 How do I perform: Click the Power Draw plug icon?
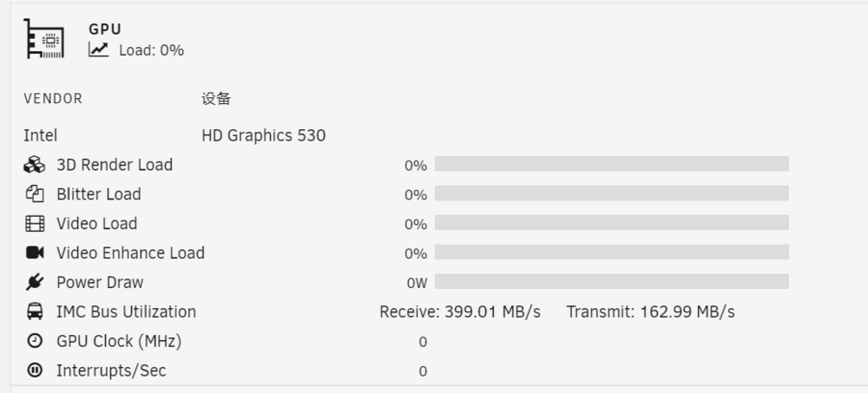coord(35,282)
